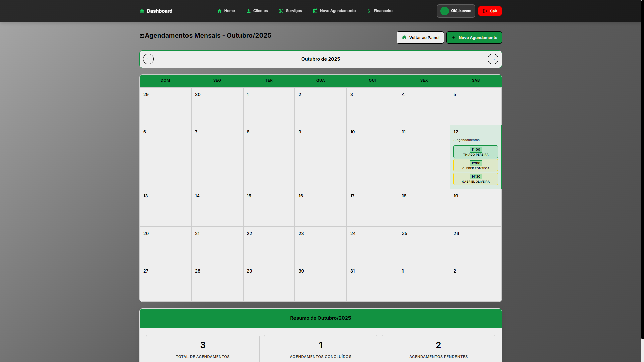The height and width of the screenshot is (362, 644).
Task: Go to previous month with left arrow
Action: point(148,59)
